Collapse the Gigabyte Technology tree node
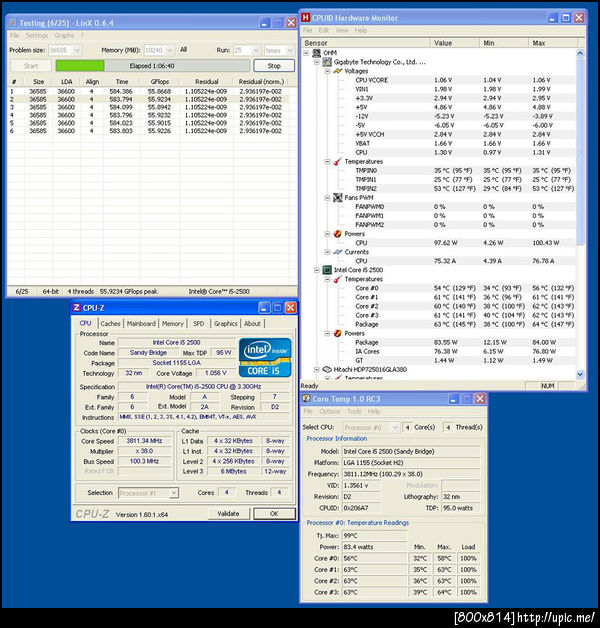 pos(317,62)
